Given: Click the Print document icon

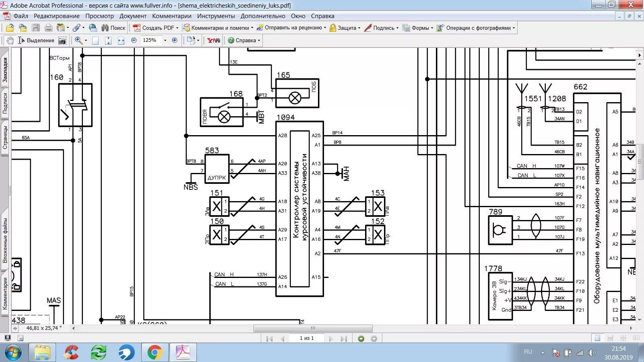Looking at the screenshot, I should (x=49, y=28).
